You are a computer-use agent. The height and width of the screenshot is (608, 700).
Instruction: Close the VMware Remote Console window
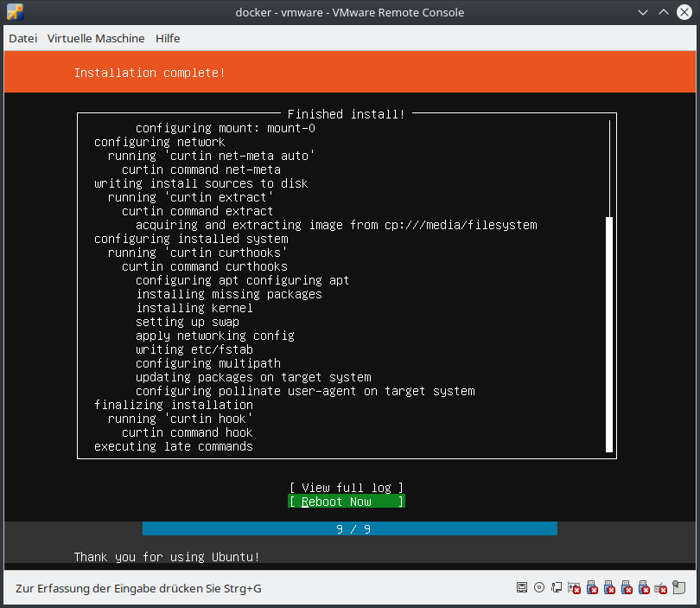[684, 12]
